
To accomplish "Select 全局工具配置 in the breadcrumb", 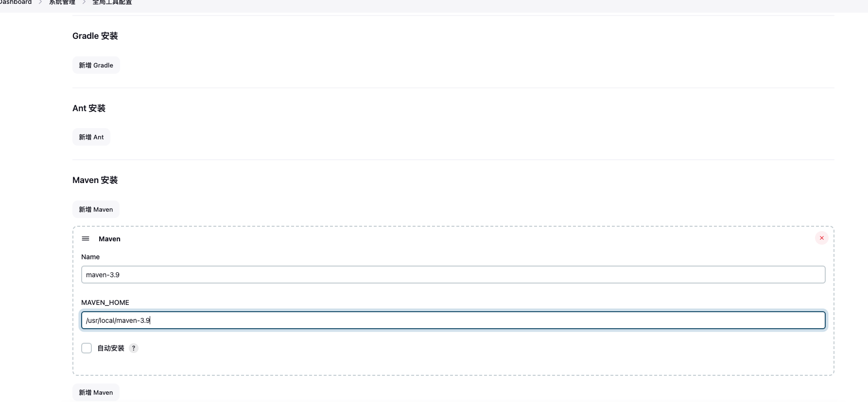I will pyautogui.click(x=111, y=2).
